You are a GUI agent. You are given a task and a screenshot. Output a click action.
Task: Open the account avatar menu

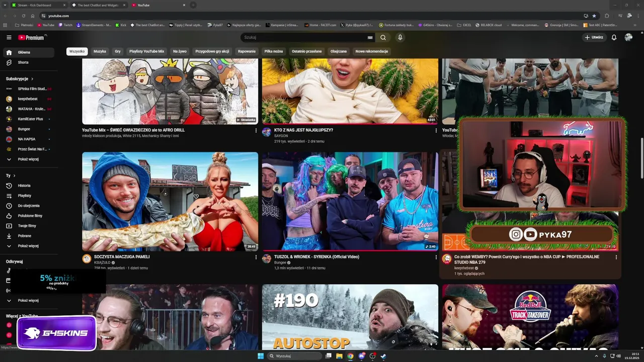[x=628, y=37]
